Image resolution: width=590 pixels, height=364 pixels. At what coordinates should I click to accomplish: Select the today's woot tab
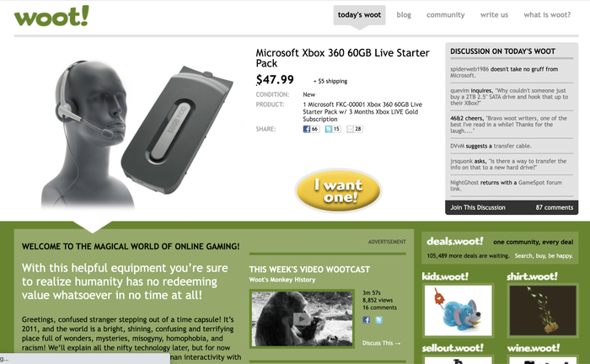tap(359, 15)
